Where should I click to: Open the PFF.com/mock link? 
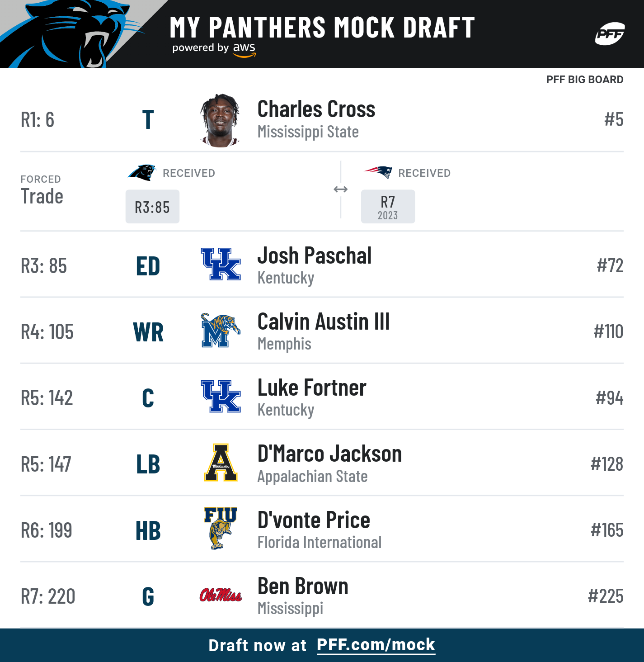(x=376, y=644)
